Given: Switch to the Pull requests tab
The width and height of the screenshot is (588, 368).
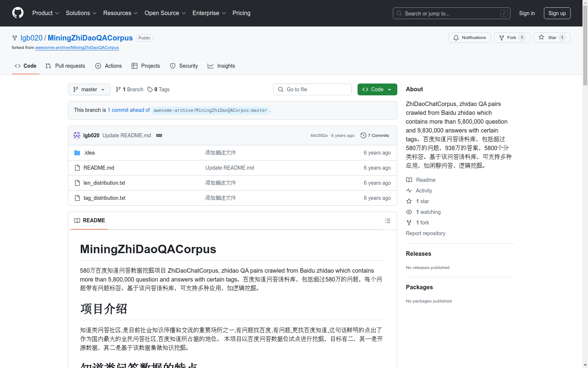Looking at the screenshot, I should coord(65,66).
